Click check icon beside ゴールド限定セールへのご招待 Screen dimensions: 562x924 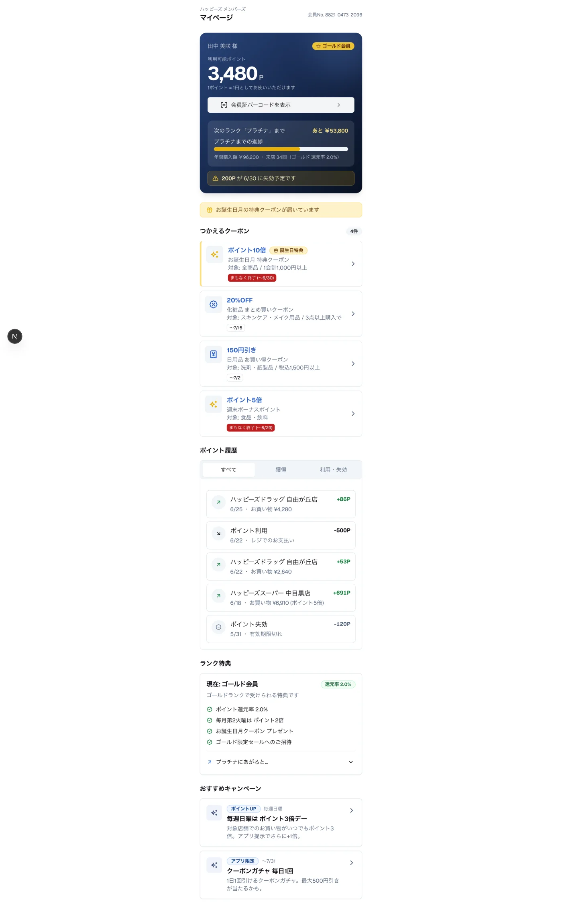(210, 742)
